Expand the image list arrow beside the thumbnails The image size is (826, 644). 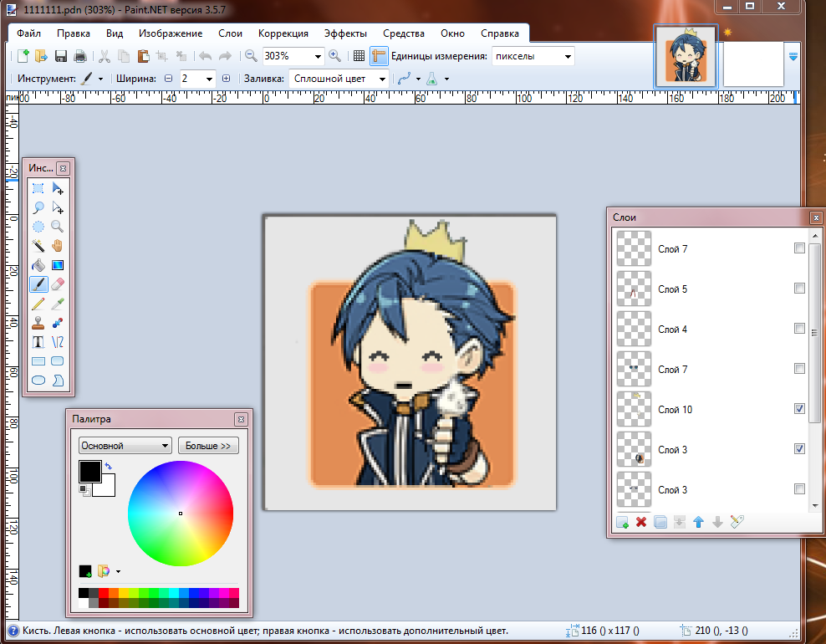(793, 56)
